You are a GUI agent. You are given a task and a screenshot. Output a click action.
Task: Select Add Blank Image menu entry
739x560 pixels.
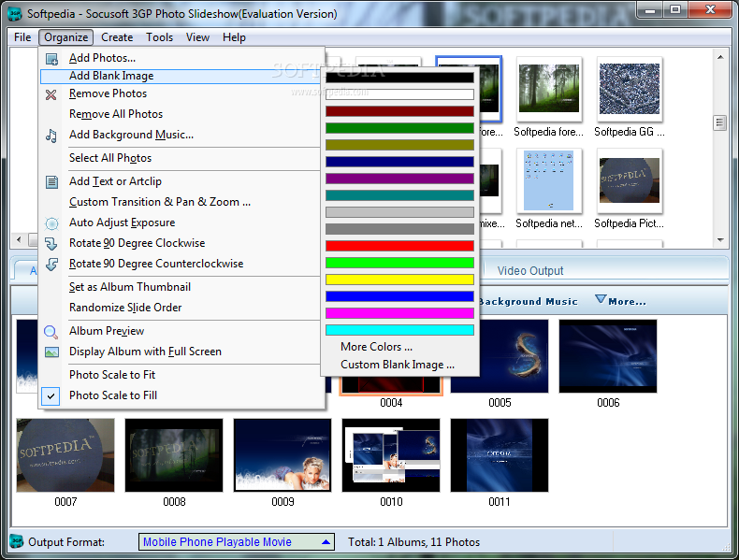[x=181, y=76]
